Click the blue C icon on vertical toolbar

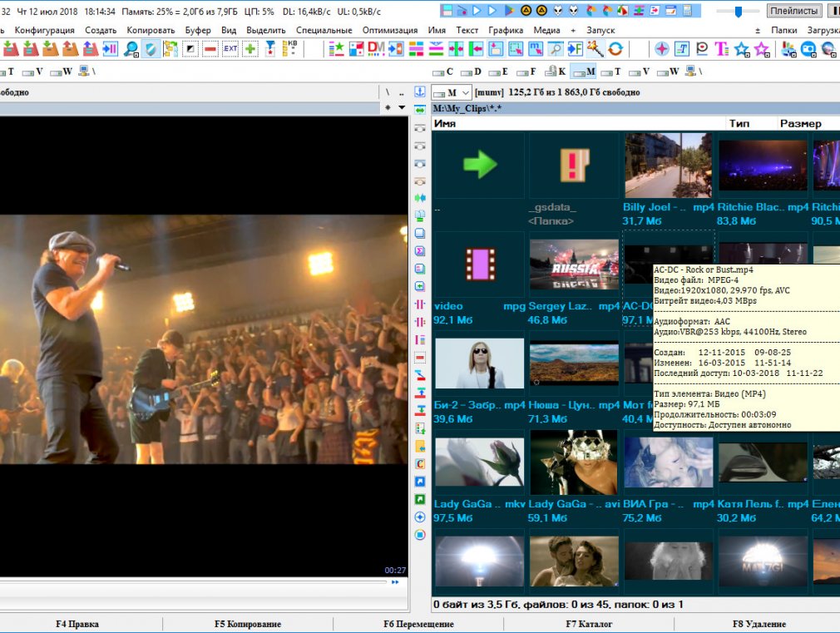[x=420, y=463]
